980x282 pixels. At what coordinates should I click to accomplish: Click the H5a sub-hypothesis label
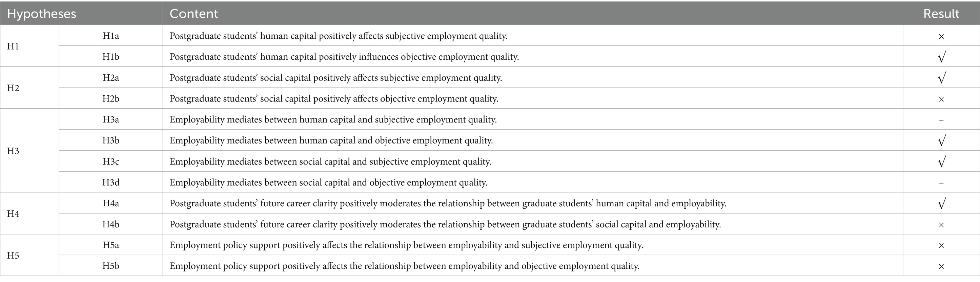coord(111,245)
